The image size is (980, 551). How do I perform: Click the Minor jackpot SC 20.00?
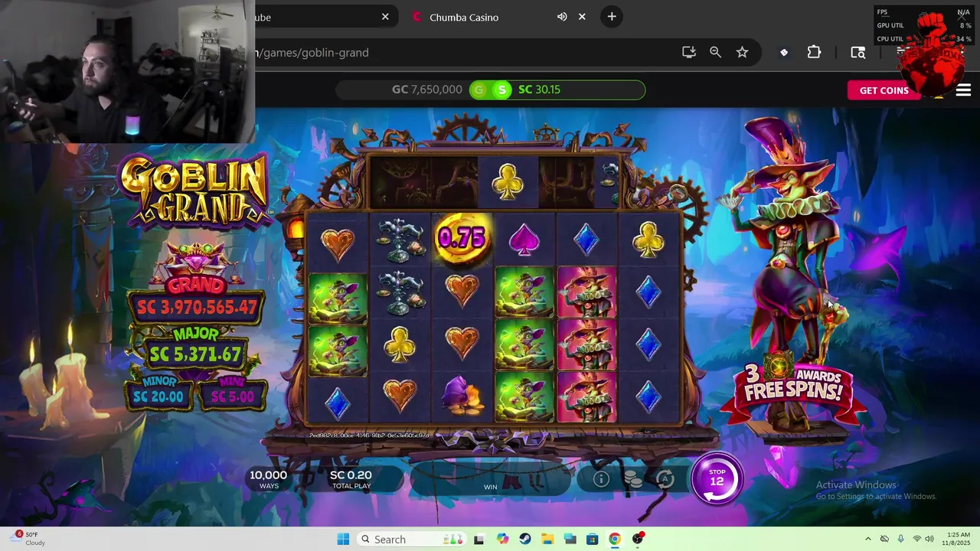[158, 396]
